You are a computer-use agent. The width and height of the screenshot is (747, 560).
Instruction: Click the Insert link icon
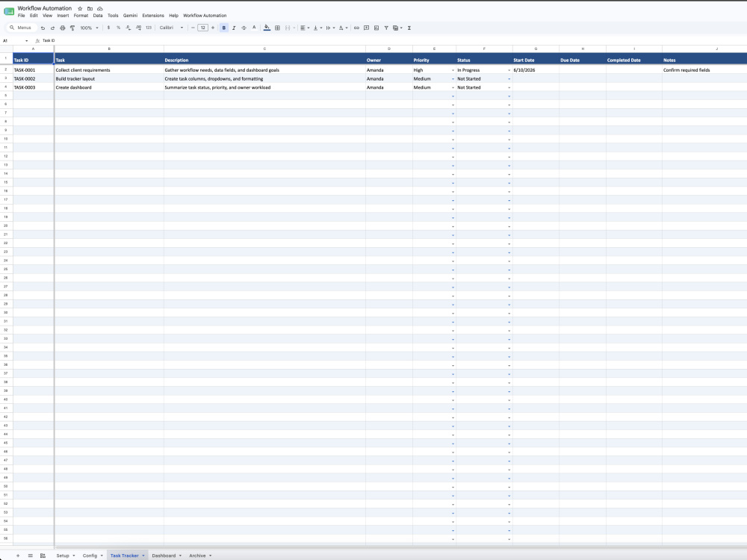pos(356,28)
